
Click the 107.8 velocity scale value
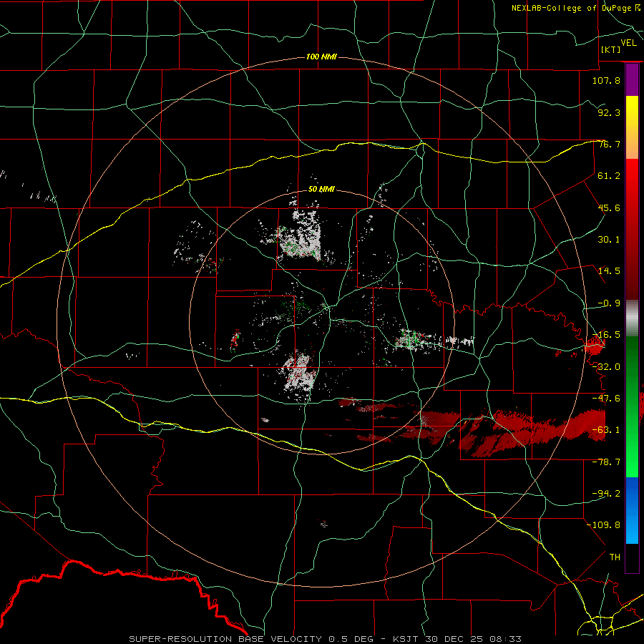click(606, 80)
